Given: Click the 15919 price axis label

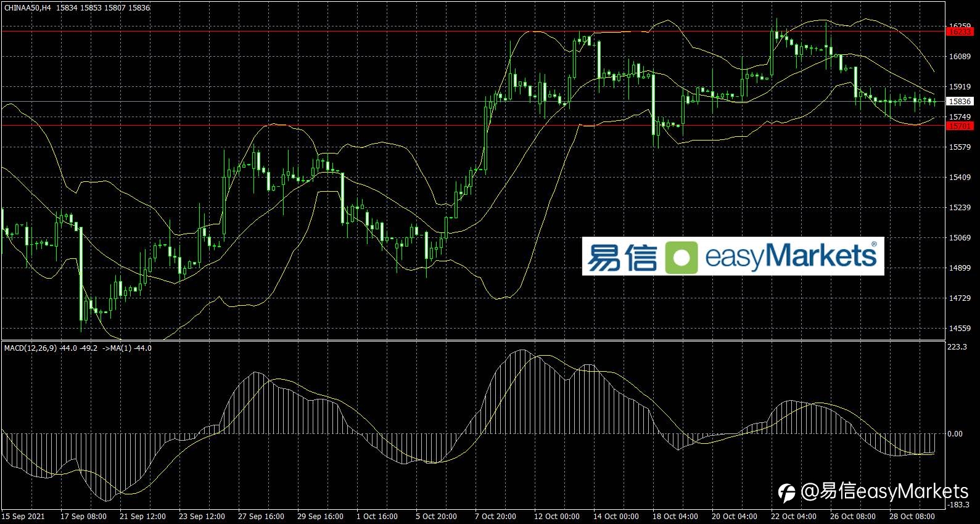Looking at the screenshot, I should [x=960, y=87].
